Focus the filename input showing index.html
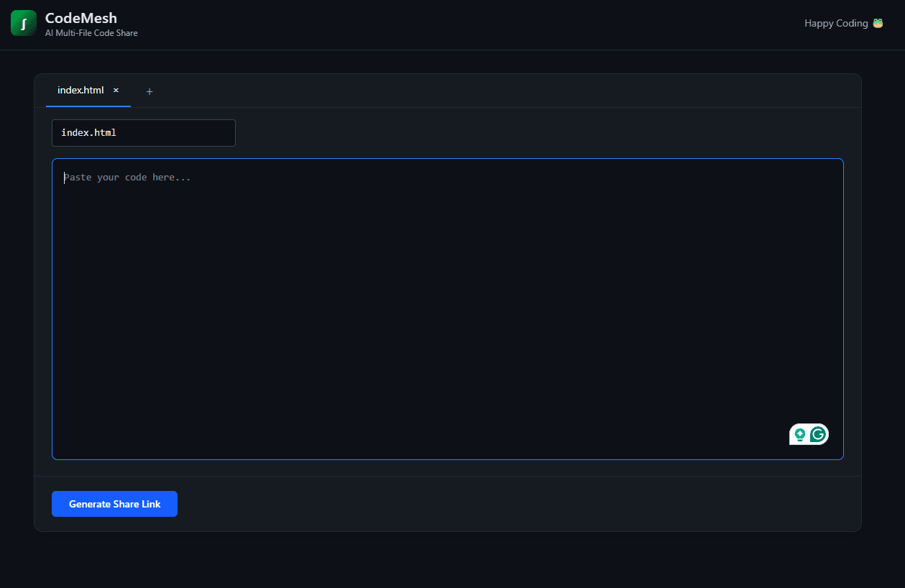 [x=143, y=133]
